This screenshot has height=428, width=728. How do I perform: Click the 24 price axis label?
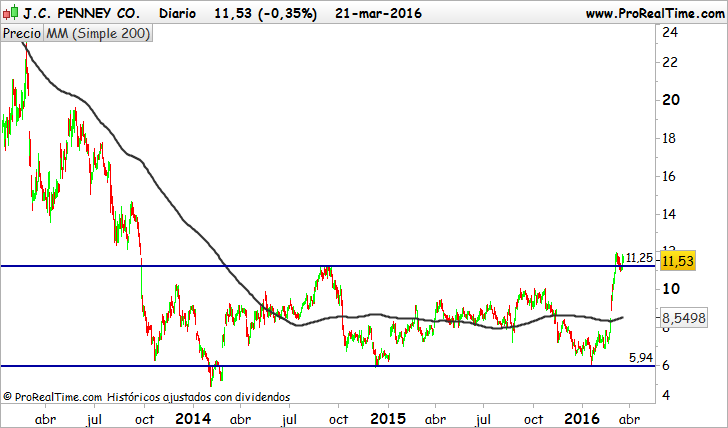pyautogui.click(x=670, y=32)
